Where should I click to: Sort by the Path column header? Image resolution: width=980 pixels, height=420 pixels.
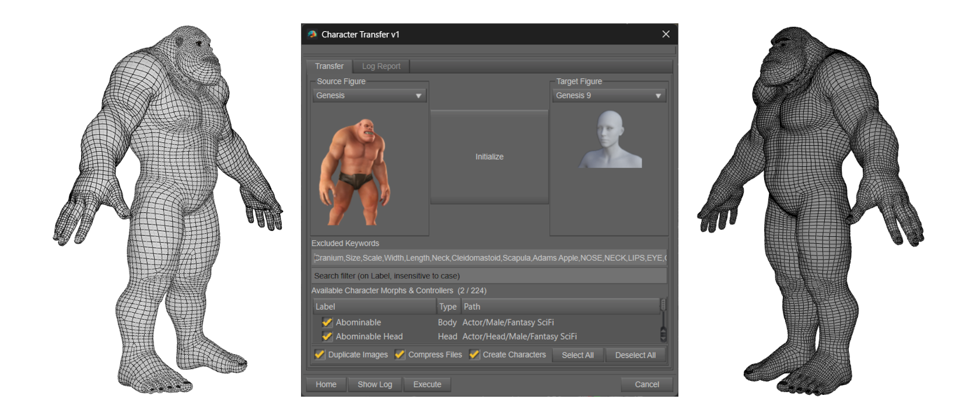(560, 307)
